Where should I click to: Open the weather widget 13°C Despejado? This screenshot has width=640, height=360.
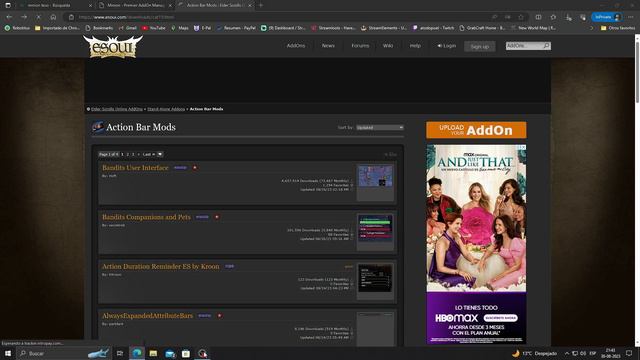coord(534,353)
